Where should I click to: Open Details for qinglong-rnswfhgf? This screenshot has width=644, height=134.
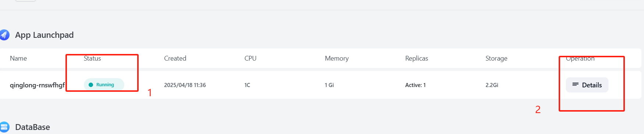[587, 85]
